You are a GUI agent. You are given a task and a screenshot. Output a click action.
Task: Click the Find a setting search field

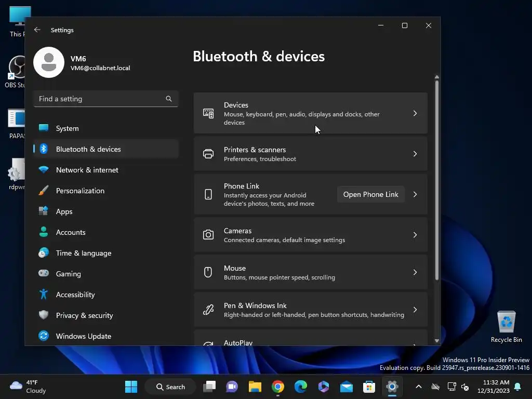click(x=106, y=99)
